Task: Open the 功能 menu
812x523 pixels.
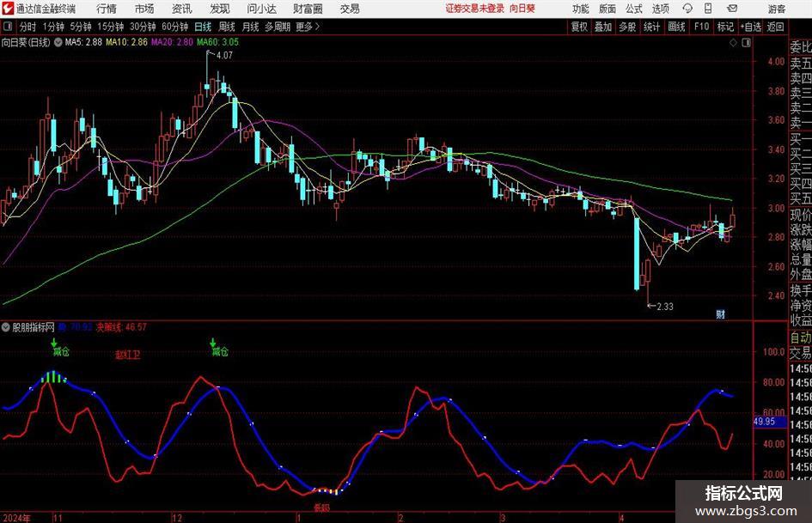Action: click(x=581, y=9)
